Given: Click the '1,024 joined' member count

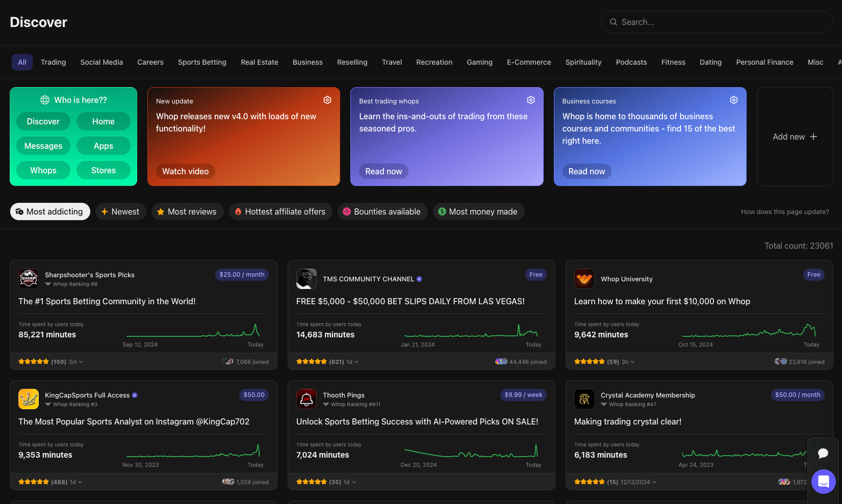Looking at the screenshot, I should pyautogui.click(x=252, y=482).
